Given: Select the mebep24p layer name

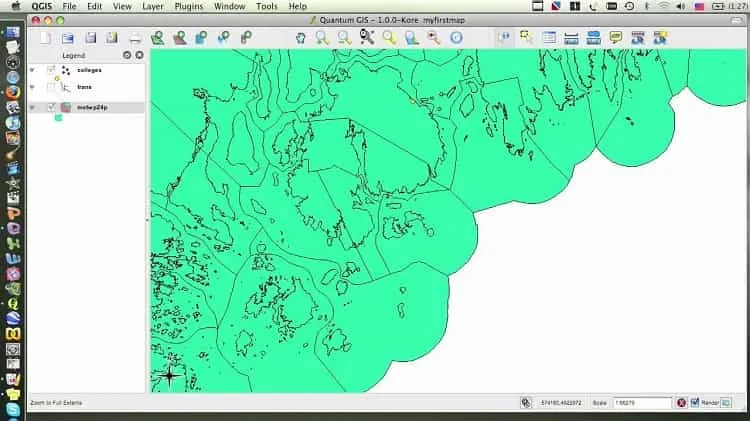Looking at the screenshot, I should coord(92,107).
